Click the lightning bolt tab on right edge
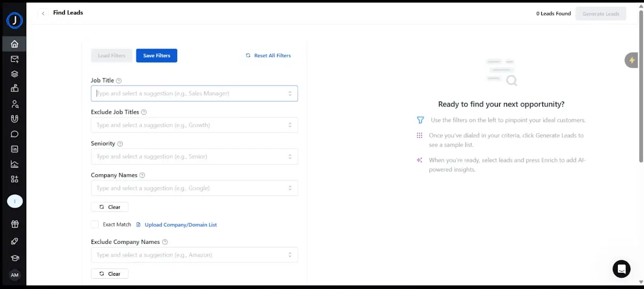644x289 pixels. tap(632, 60)
